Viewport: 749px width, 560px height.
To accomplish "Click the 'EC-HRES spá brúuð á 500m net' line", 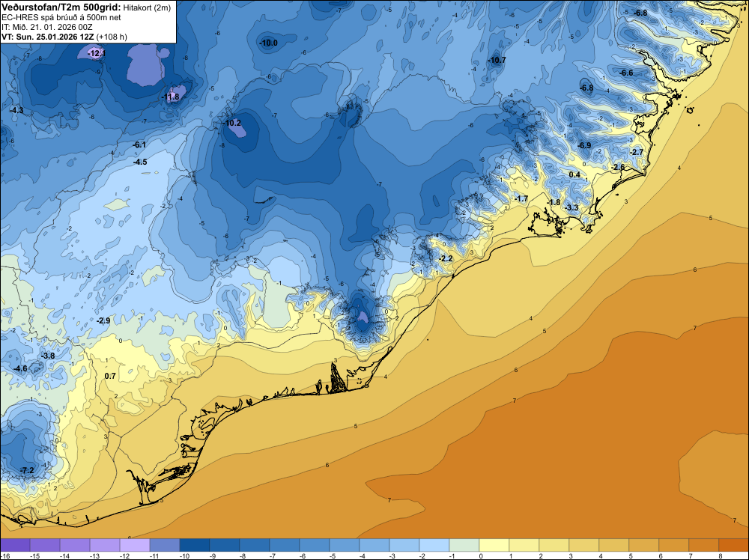I will 61,17.
